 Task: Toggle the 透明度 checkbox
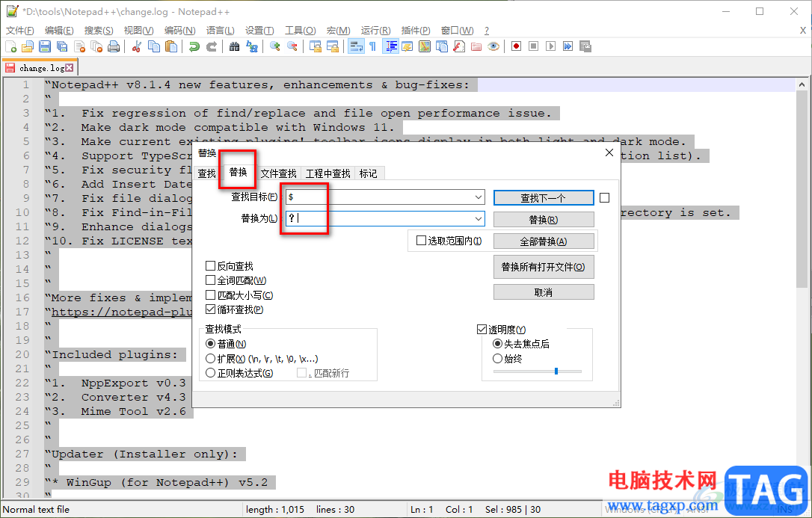click(482, 330)
